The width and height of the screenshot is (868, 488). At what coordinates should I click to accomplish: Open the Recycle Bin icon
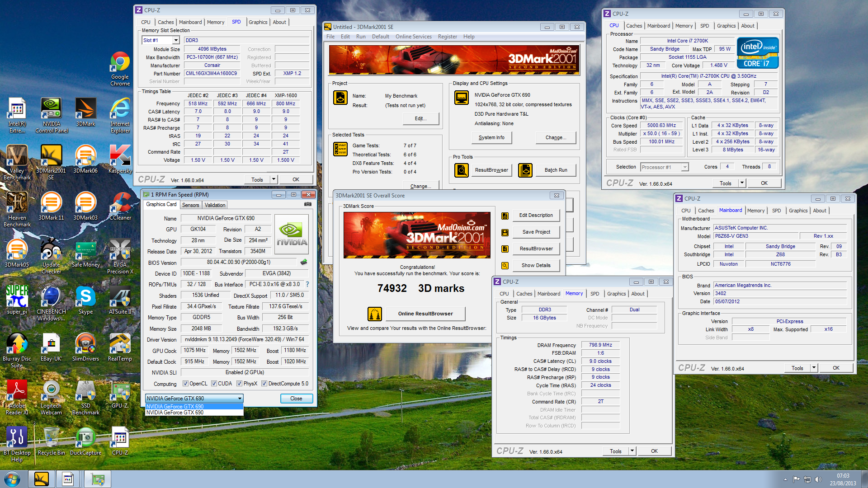click(52, 441)
